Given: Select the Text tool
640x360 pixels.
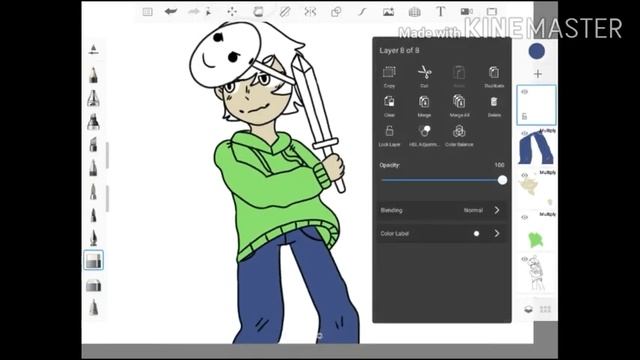Looking at the screenshot, I should 440,11.
